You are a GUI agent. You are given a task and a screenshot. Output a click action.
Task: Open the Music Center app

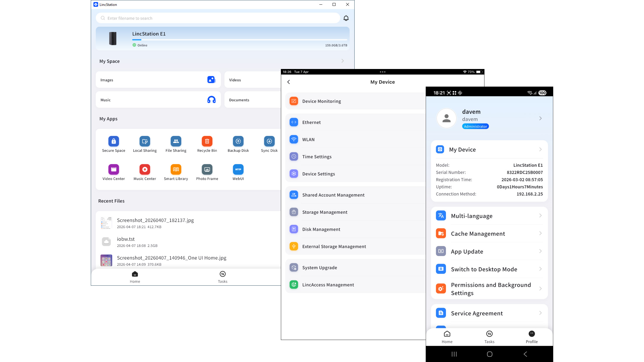point(145,173)
